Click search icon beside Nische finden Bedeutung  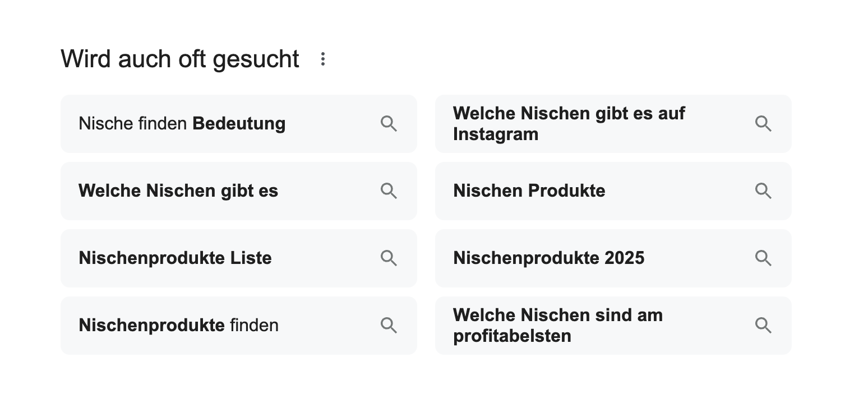[389, 124]
